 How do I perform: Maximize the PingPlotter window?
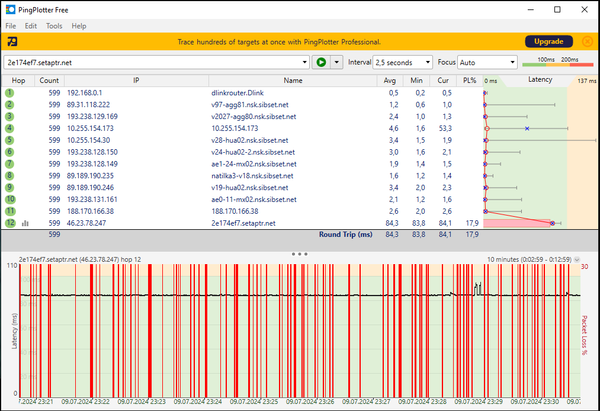(x=558, y=10)
